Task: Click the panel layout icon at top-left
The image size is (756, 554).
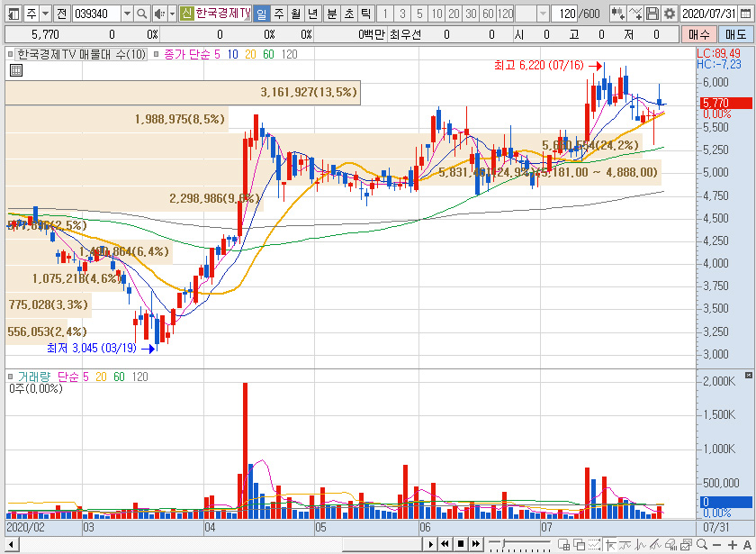Action: (13, 14)
